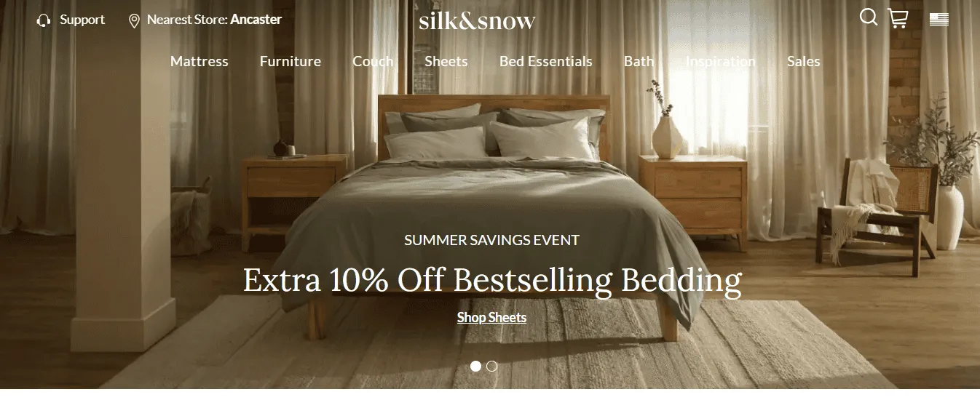Click the headset Support icon
Viewport: 980px width, 400px height.
click(x=44, y=20)
